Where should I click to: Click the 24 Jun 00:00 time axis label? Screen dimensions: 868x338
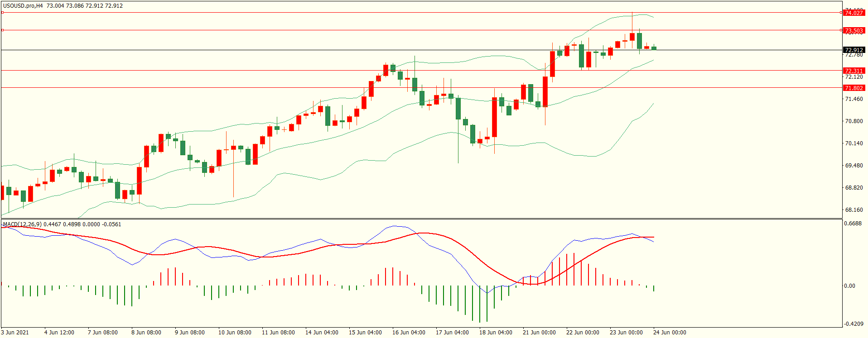click(670, 333)
